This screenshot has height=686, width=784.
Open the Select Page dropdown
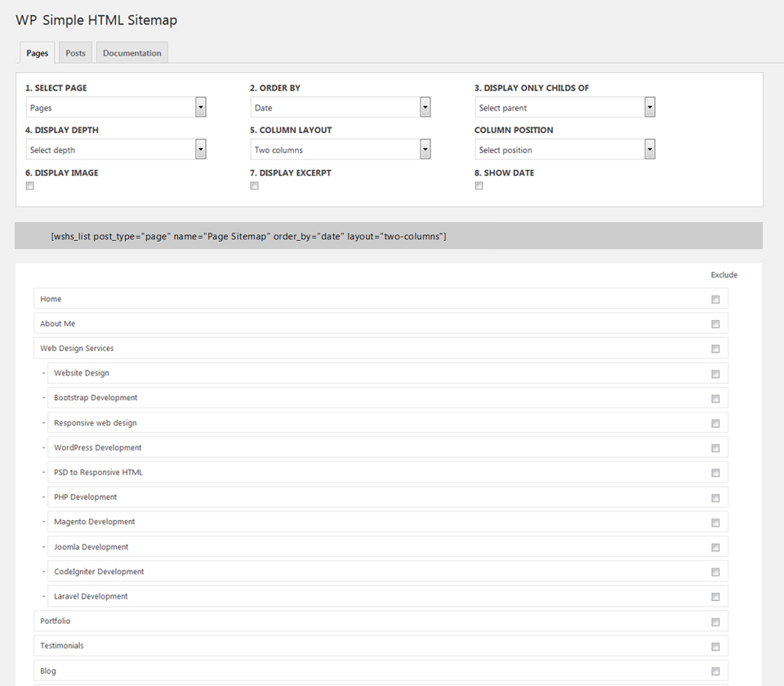point(115,107)
